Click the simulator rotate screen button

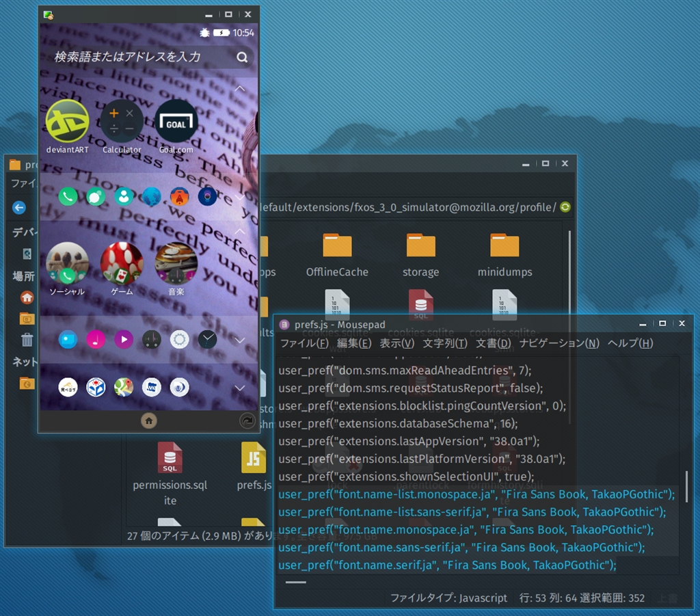coord(247,420)
